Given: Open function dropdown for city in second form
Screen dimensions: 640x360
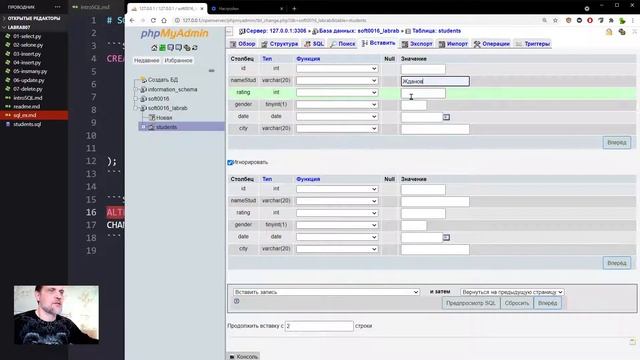Looking at the screenshot, I should coord(337,249).
